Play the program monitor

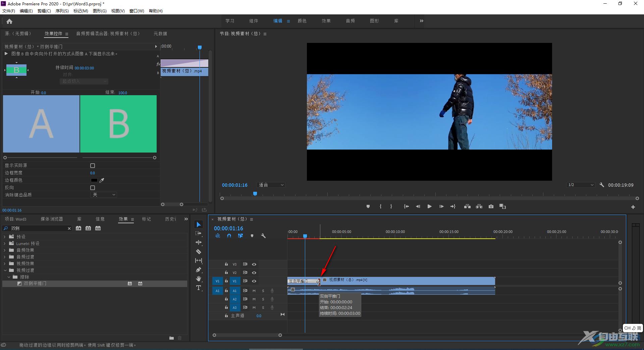click(429, 207)
